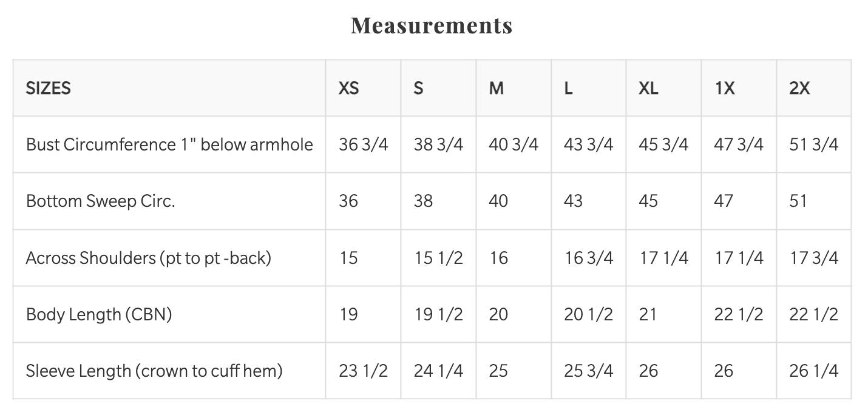Select the 51 3/4 bust value for 2X
Image resolution: width=868 pixels, height=415 pixels.
[x=813, y=144]
